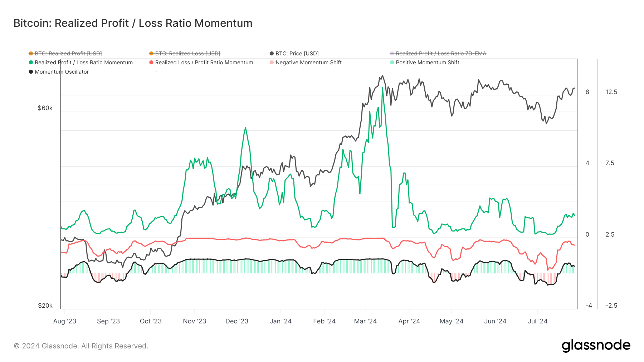Click the Jul '24 date axis label
Viewport: 644px width, 362px height.
[538, 321]
